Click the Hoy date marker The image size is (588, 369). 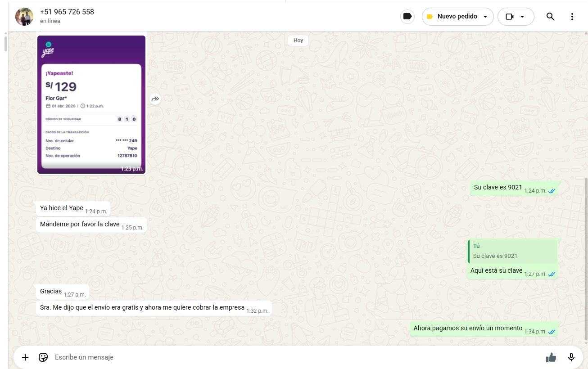(298, 40)
